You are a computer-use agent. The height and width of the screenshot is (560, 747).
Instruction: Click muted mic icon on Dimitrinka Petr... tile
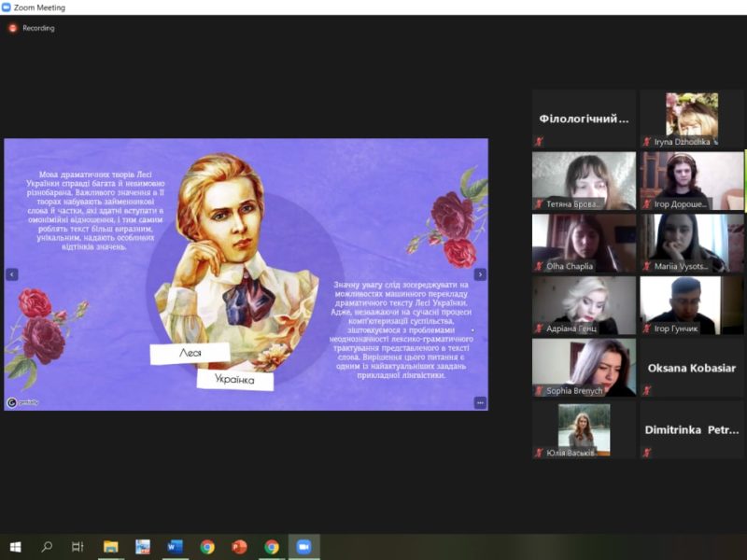[x=646, y=453]
